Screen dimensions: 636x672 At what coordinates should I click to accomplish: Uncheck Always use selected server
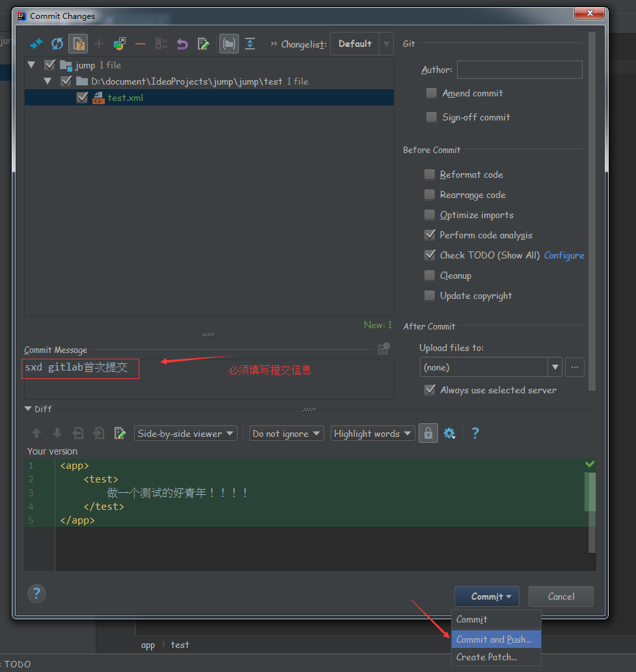point(430,389)
